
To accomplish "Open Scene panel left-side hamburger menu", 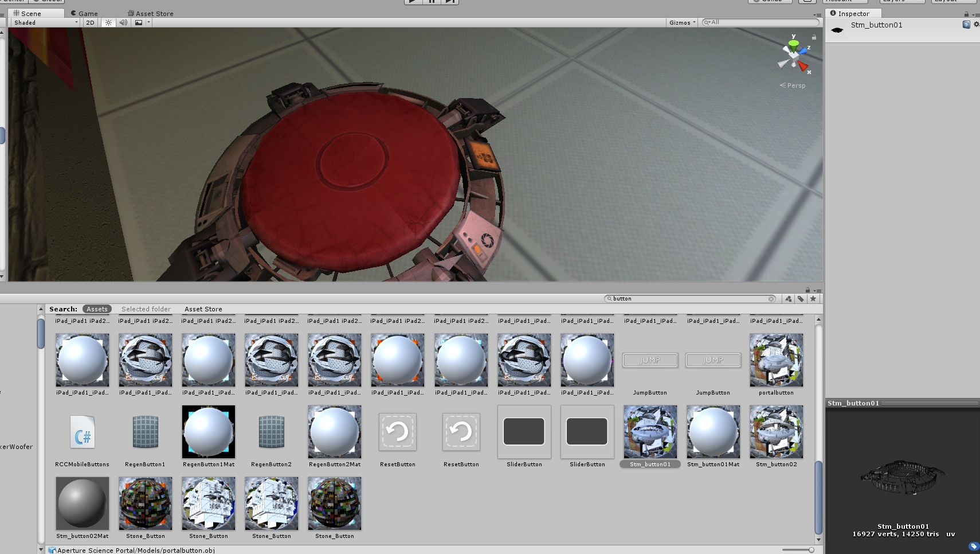I will coord(2,14).
